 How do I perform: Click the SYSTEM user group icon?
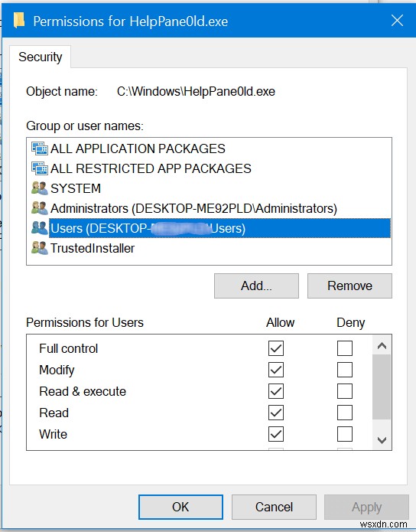(39, 188)
